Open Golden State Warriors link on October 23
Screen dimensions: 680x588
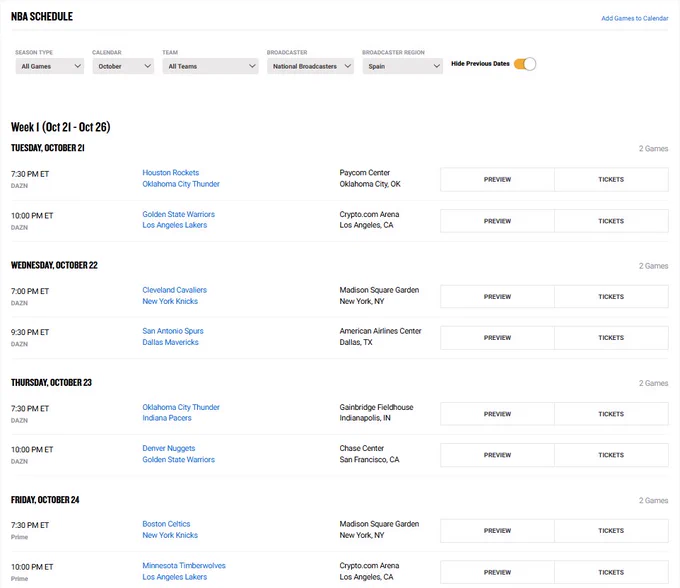coord(178,459)
